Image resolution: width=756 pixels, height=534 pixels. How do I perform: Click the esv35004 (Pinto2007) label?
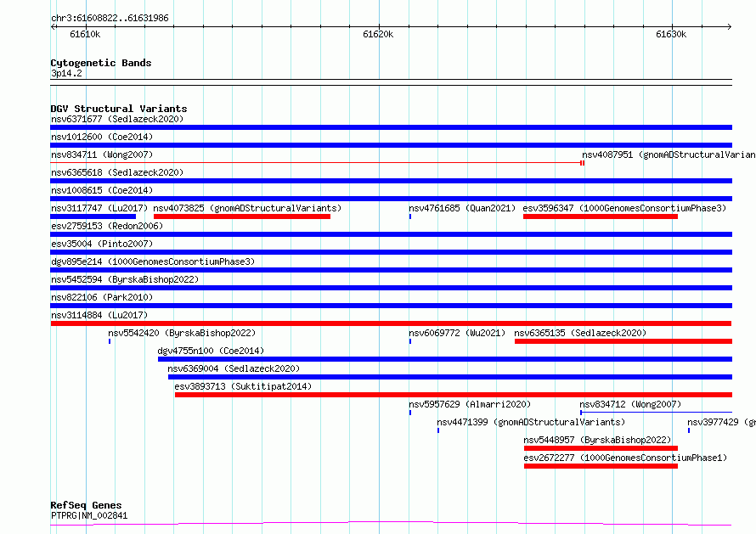[102, 244]
